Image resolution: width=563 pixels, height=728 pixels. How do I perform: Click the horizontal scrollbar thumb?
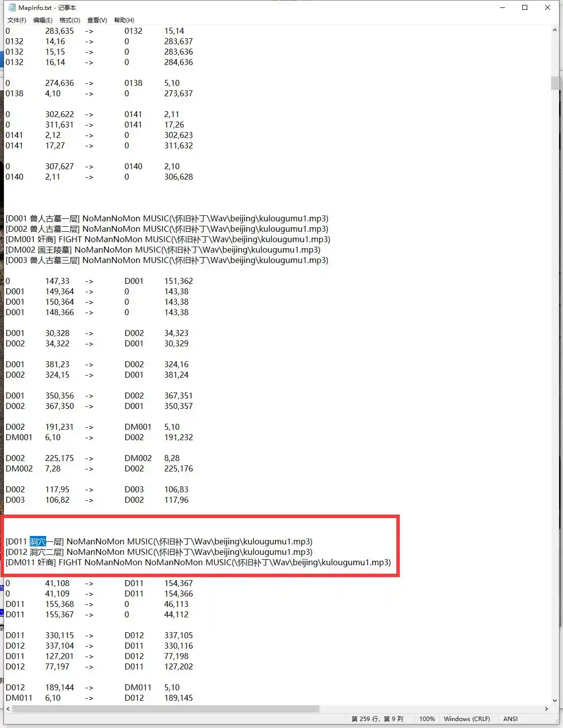click(166, 709)
